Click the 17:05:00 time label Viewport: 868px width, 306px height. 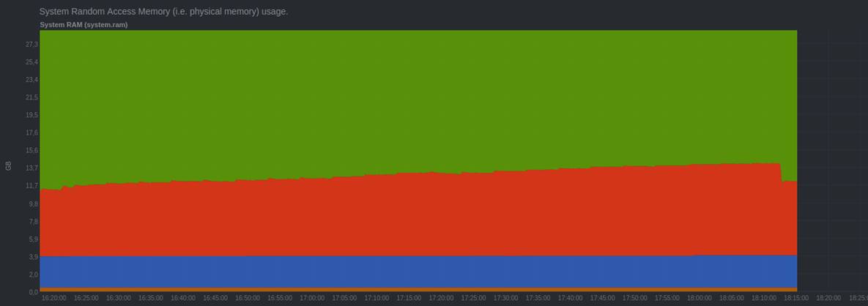pyautogui.click(x=344, y=298)
